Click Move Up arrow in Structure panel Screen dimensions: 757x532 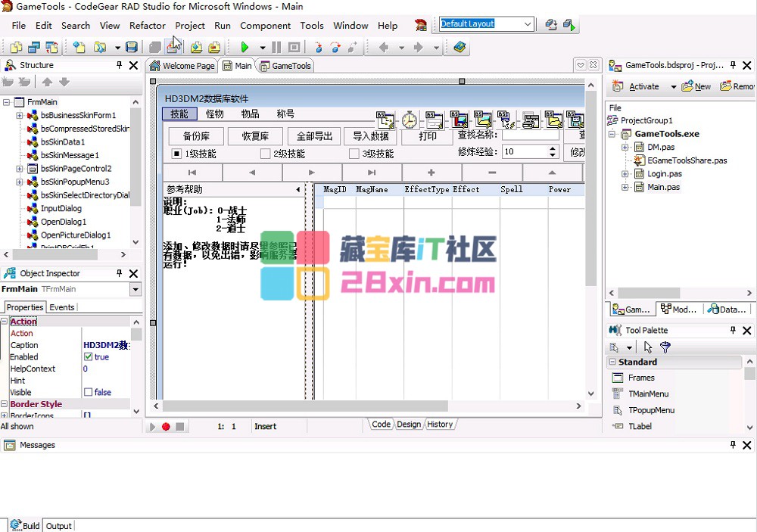tap(47, 82)
